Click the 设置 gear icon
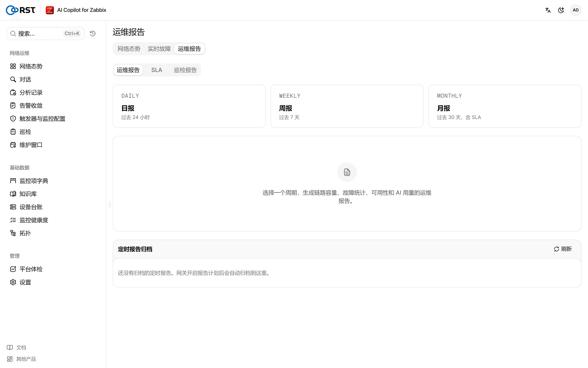588x368 pixels. (13, 282)
